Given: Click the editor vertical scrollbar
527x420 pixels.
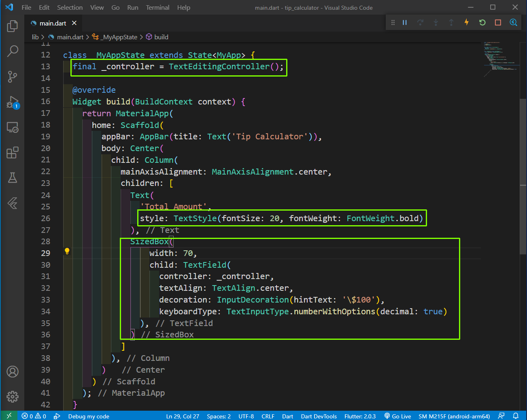Looking at the screenshot, I should coord(523,176).
